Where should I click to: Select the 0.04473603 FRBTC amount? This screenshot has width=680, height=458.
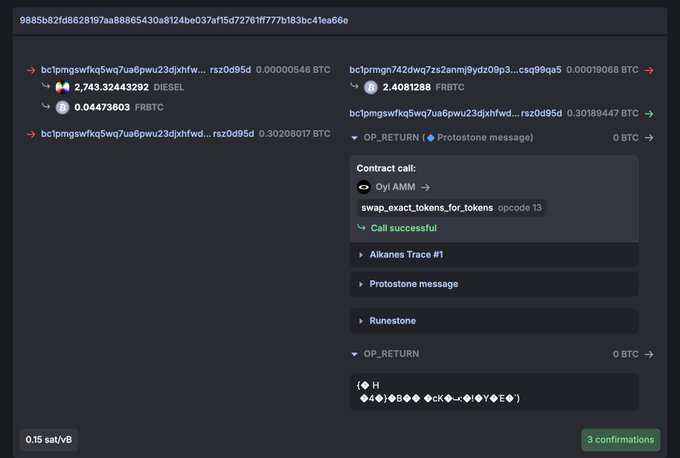(x=102, y=107)
